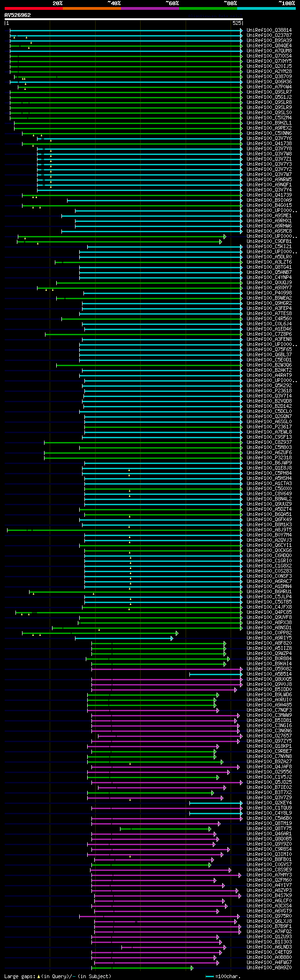Select the UniRef100_Q5ANB7 label
This screenshot has height=980, width=300.
[x=269, y=273]
